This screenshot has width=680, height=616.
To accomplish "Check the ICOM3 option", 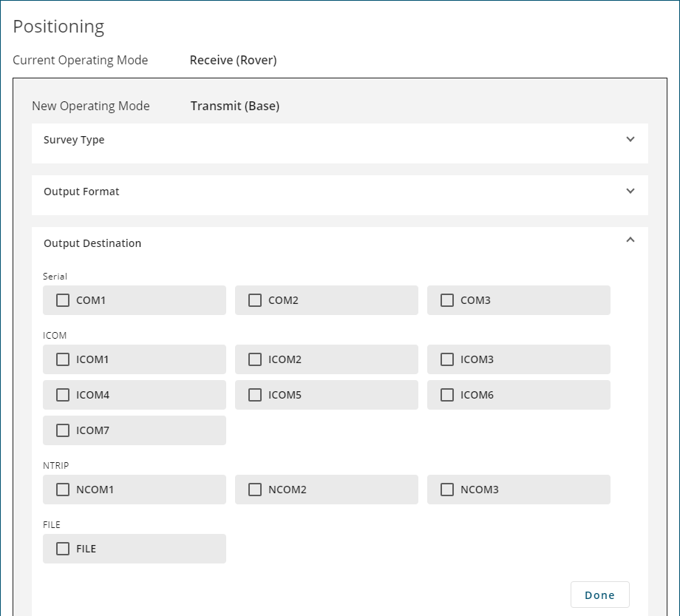I will (x=447, y=359).
